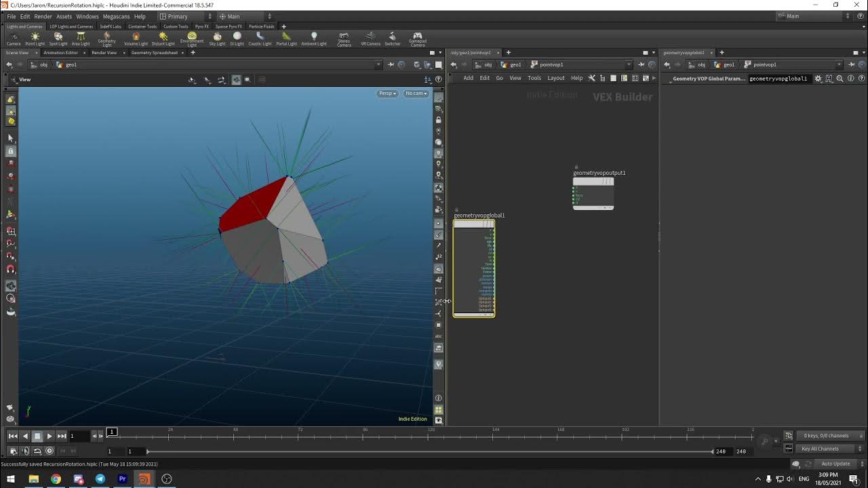
Task: Toggle audio button on the playbar
Action: tap(26, 451)
